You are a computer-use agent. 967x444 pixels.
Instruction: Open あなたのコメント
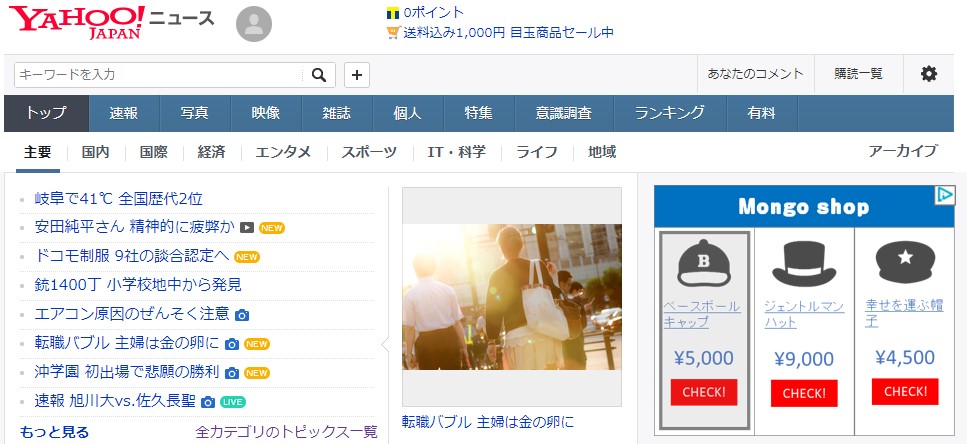click(755, 74)
